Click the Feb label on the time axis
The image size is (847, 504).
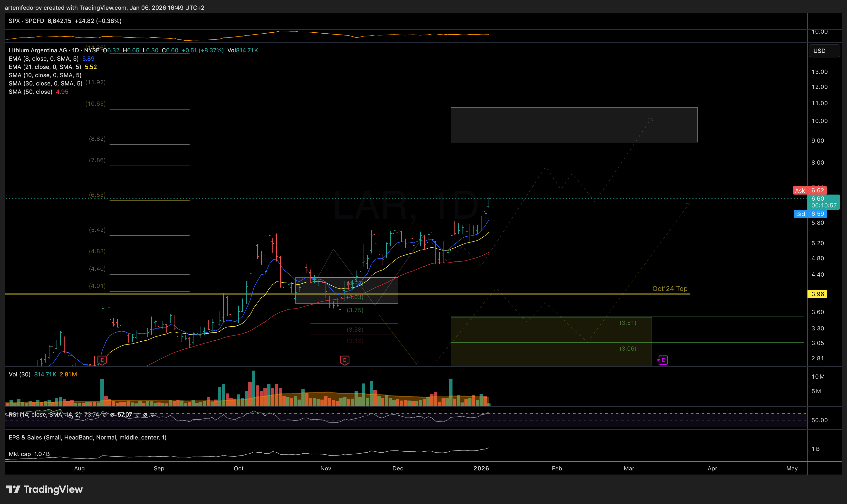pyautogui.click(x=557, y=468)
